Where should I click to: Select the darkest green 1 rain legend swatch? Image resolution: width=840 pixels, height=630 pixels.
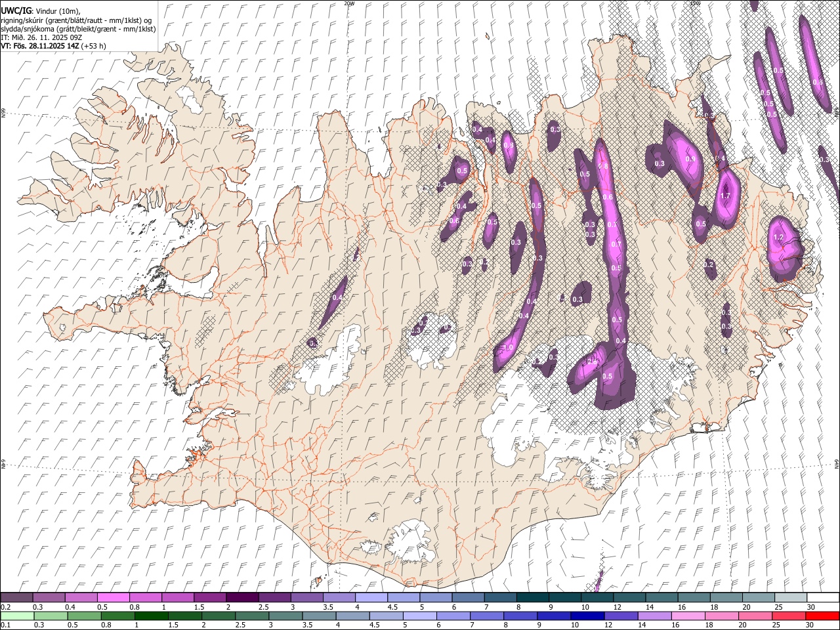point(151,616)
